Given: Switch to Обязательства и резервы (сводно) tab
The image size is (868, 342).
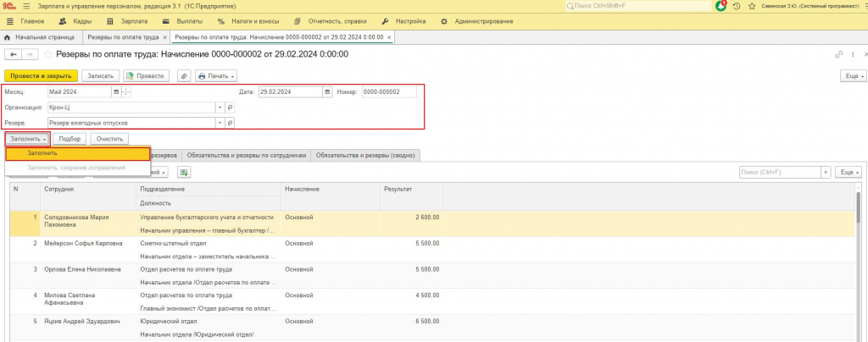Looking at the screenshot, I should (x=365, y=156).
